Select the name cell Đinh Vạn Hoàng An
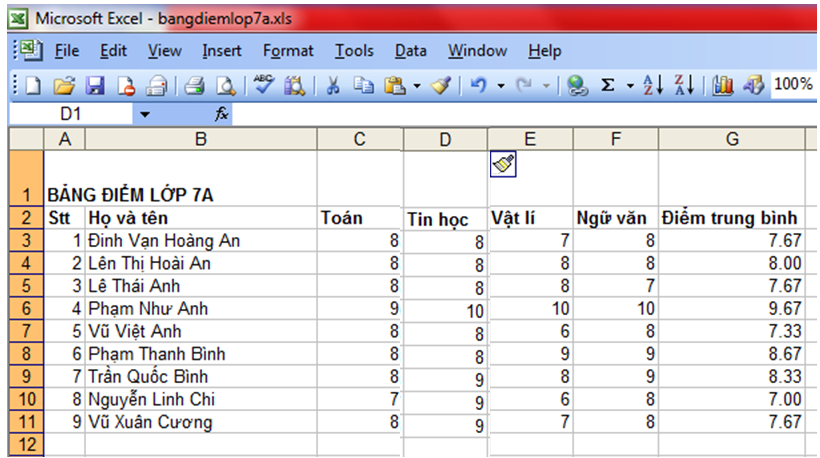 pyautogui.click(x=201, y=241)
